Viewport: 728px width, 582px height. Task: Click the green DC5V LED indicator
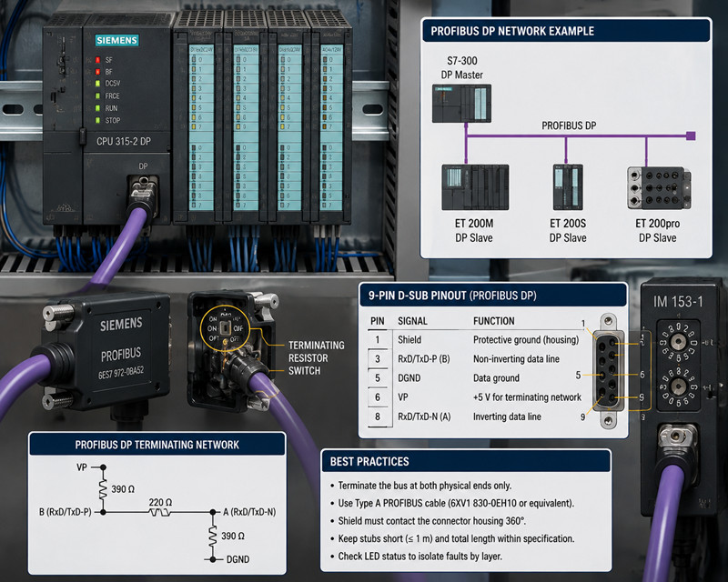tap(98, 84)
